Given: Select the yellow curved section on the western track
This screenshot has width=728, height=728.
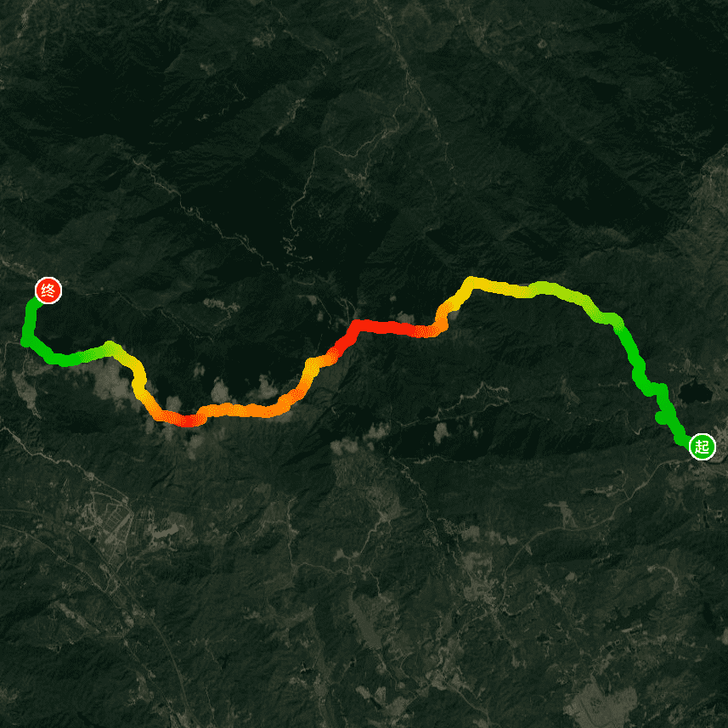Looking at the screenshot, I should pos(138,378).
